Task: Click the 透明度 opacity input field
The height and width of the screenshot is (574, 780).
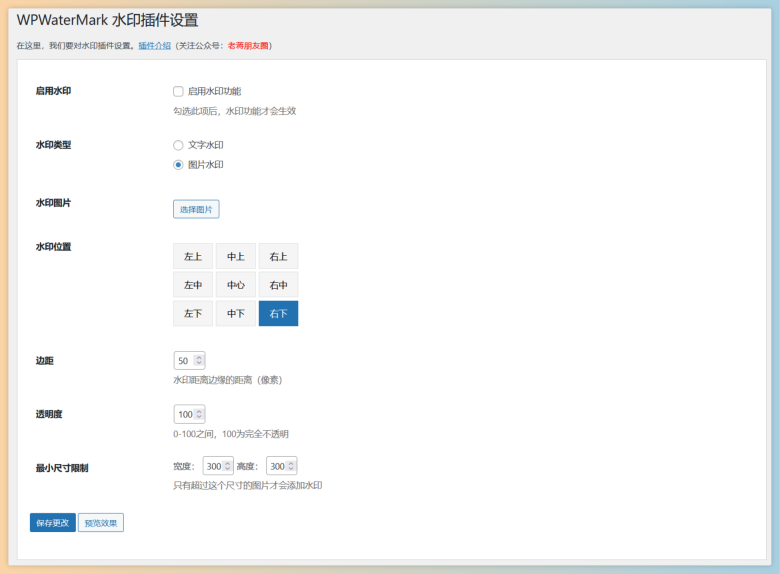Action: (x=189, y=414)
